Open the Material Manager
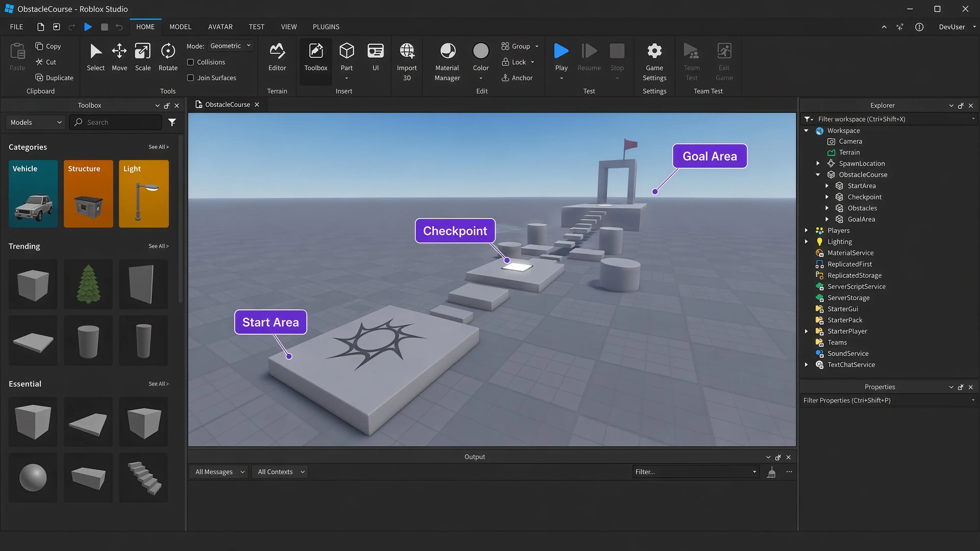Screen dimensions: 980x551 pos(447,61)
